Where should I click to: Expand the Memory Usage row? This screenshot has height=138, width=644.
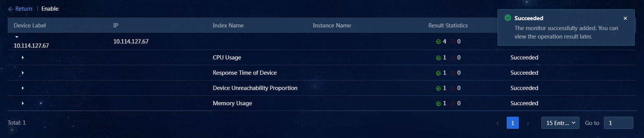(23, 103)
